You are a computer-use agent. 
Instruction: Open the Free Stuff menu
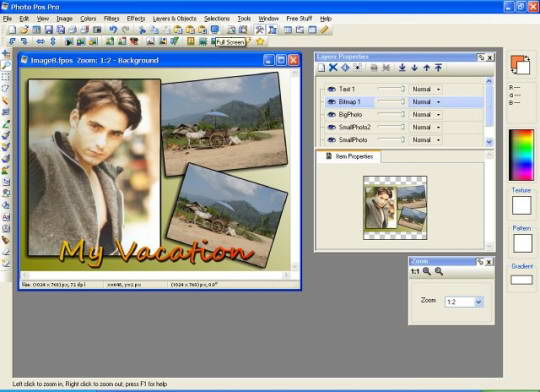(x=299, y=19)
